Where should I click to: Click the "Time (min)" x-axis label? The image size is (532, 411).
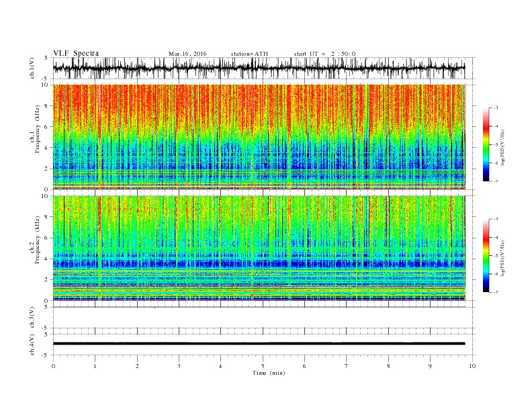(x=269, y=373)
